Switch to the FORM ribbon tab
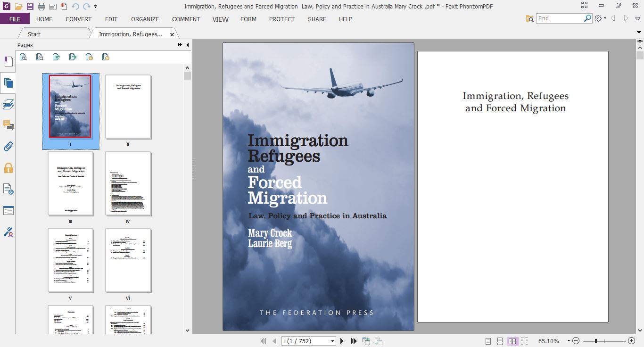Screen dimensions: 644x347 pyautogui.click(x=248, y=19)
